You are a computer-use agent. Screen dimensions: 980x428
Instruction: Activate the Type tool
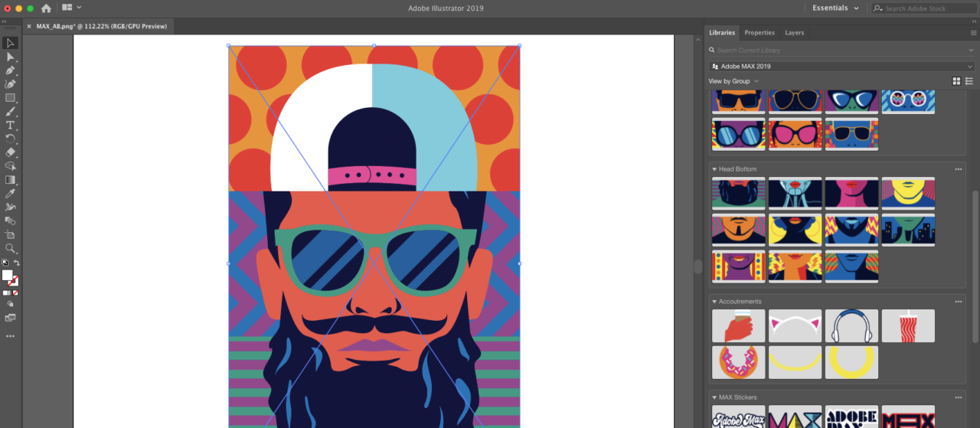pyautogui.click(x=10, y=125)
